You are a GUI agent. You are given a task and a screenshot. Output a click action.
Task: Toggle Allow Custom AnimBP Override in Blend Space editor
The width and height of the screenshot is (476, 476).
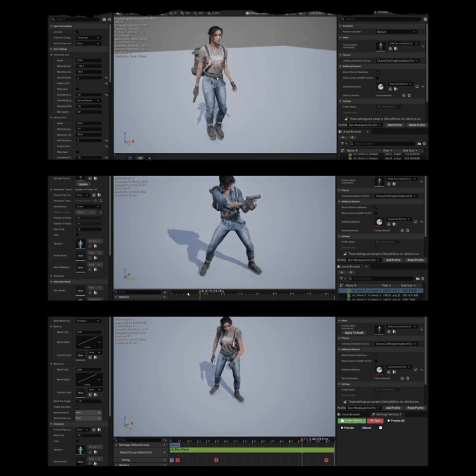(377, 78)
